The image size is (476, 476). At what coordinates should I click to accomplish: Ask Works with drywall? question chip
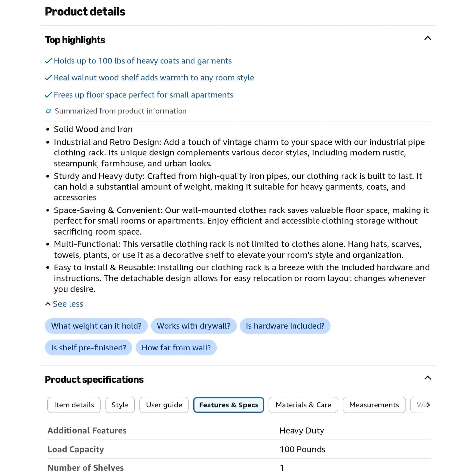pyautogui.click(x=194, y=326)
